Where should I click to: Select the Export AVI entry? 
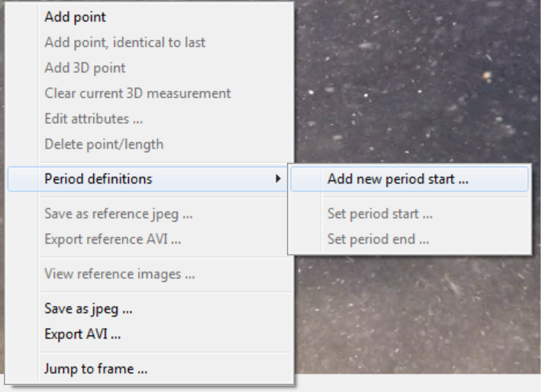tap(83, 334)
